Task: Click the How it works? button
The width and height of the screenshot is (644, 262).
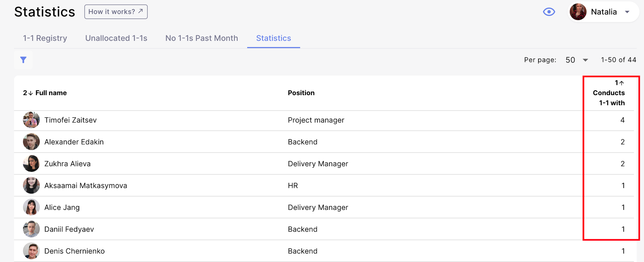Action: point(116,12)
